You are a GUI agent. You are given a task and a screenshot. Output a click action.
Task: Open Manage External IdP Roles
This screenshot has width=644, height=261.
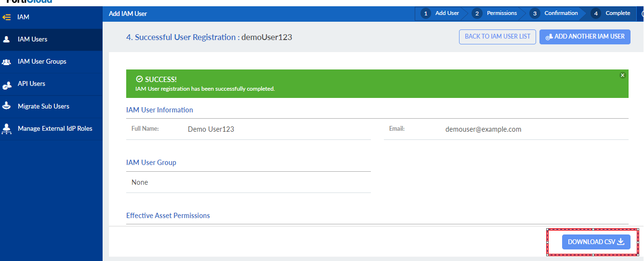click(51, 129)
